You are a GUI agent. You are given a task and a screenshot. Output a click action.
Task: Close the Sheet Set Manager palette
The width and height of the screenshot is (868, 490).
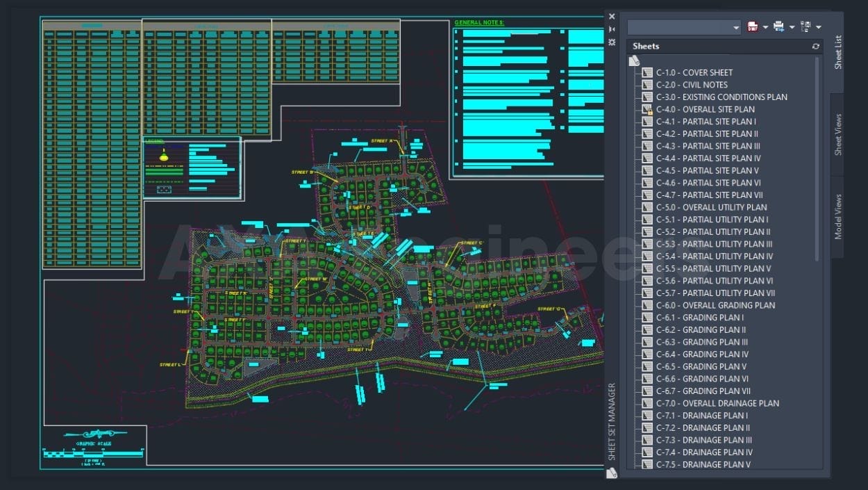(x=612, y=16)
